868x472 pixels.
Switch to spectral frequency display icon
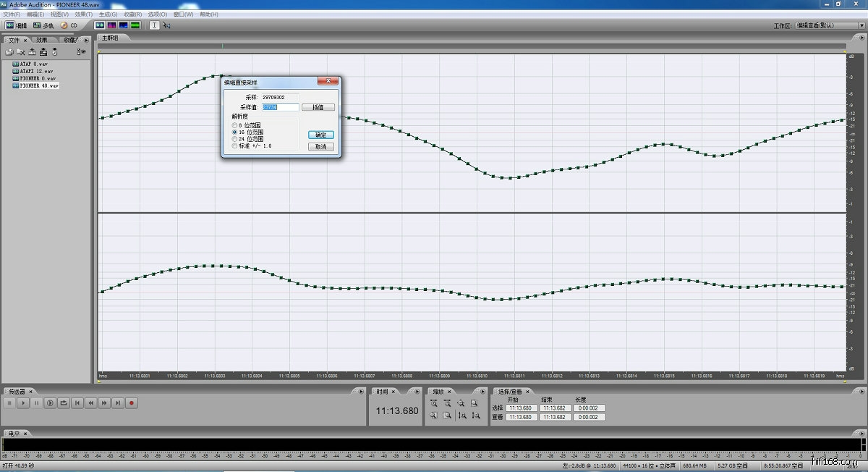(x=111, y=25)
